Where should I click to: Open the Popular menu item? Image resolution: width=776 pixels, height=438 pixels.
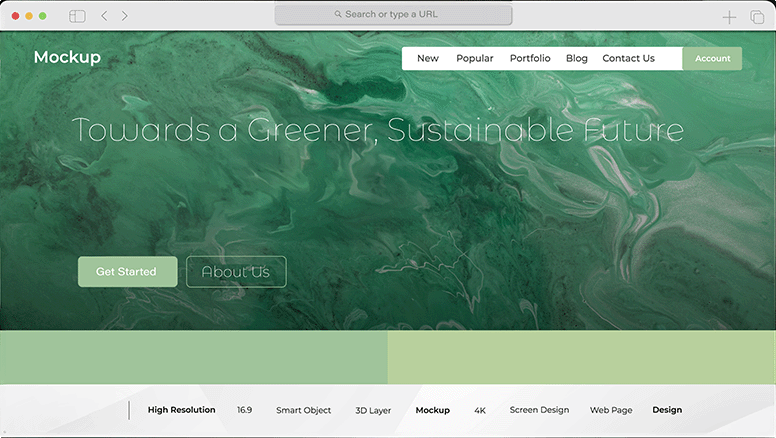(x=475, y=58)
